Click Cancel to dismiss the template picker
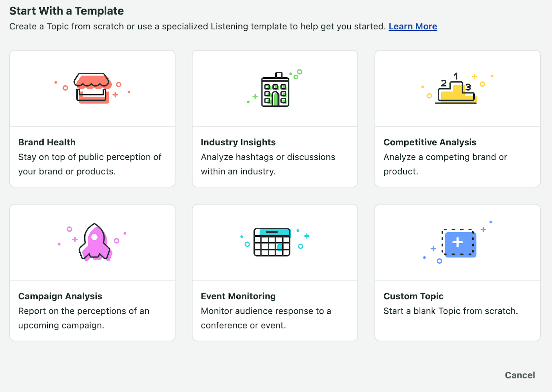552x392 pixels. [x=520, y=375]
